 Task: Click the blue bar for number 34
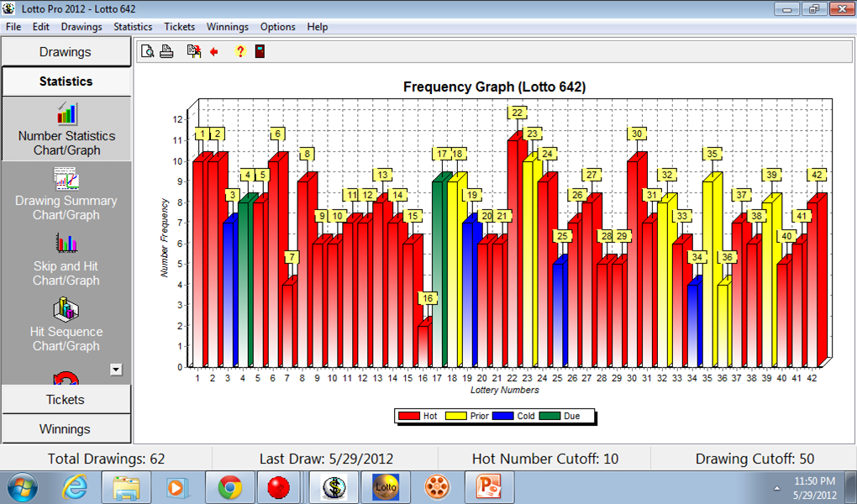(x=695, y=323)
